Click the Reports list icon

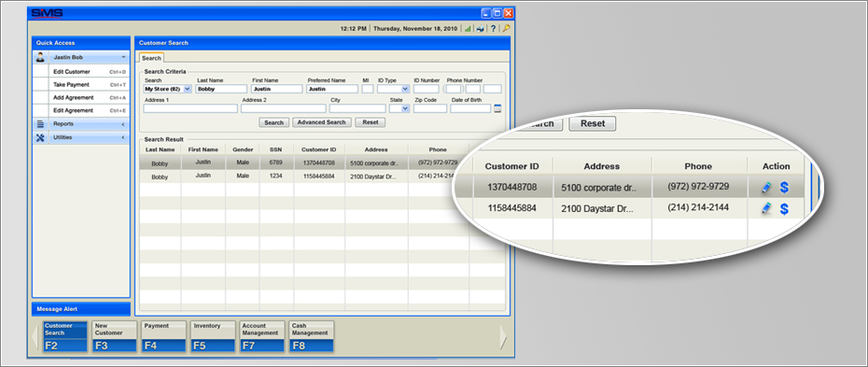coord(40,124)
